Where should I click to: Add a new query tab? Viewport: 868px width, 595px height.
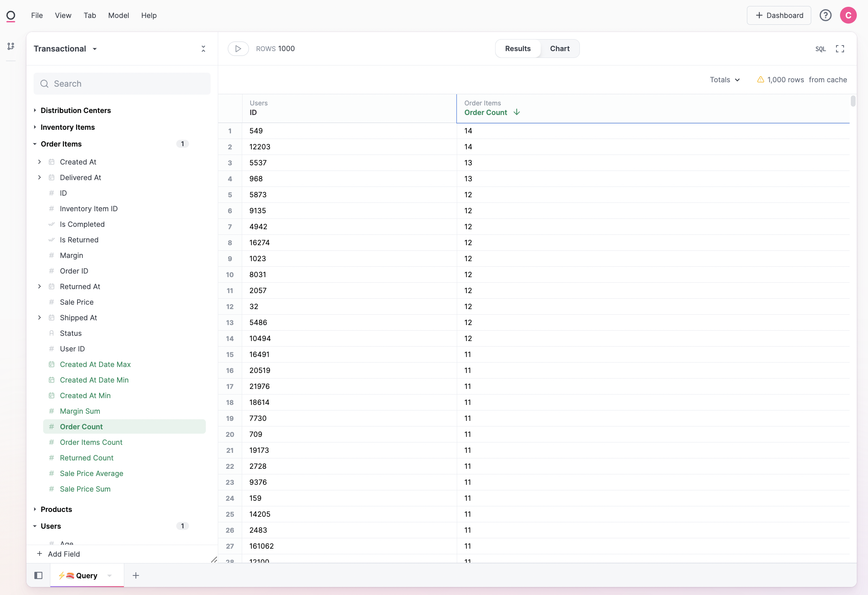click(x=136, y=575)
